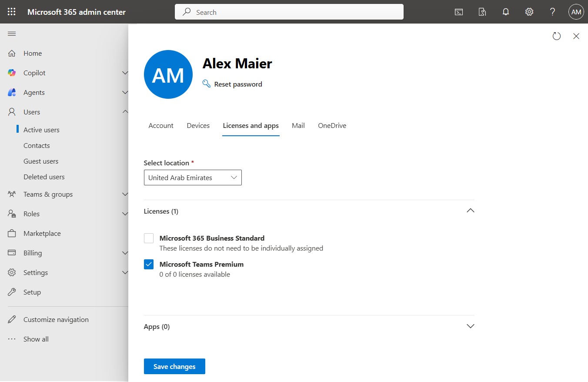Expand the Copilot menu chevron
The image size is (588, 382).
125,73
